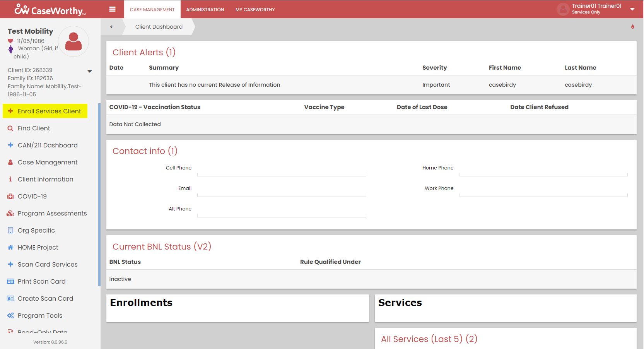Open the Trainer01 user account dropdown
This screenshot has height=349, width=644.
pyautogui.click(x=632, y=9)
